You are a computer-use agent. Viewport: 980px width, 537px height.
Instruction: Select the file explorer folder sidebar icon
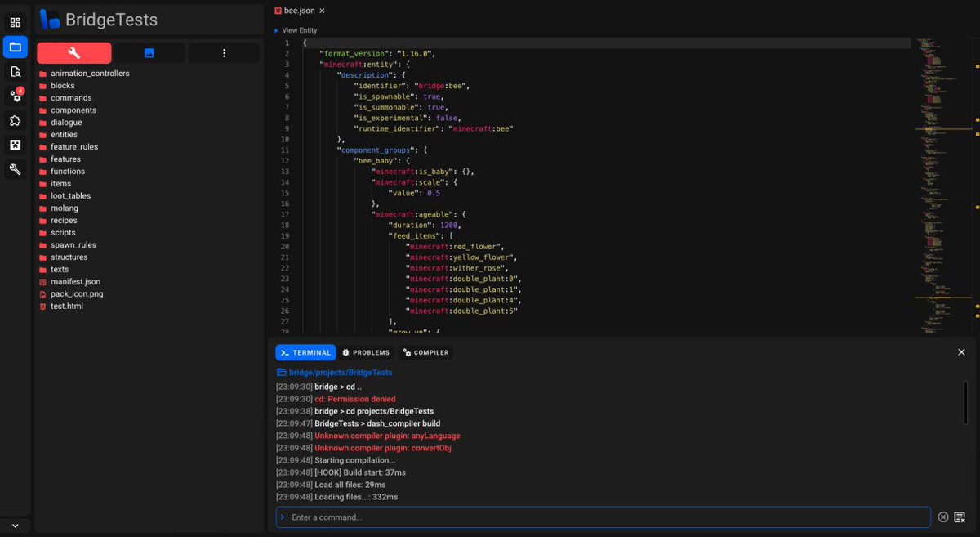(15, 47)
